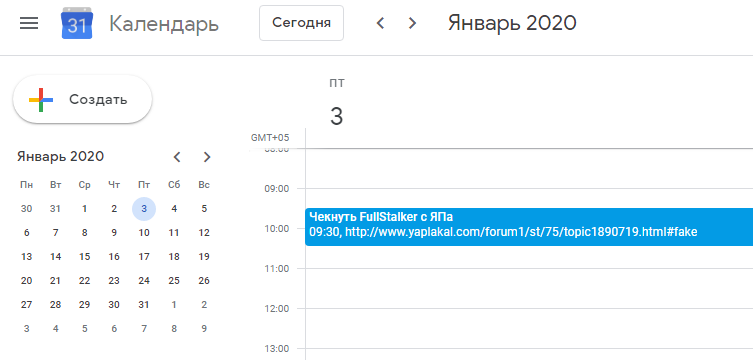Click the colorful plus Create icon
The height and width of the screenshot is (360, 753).
[x=41, y=100]
